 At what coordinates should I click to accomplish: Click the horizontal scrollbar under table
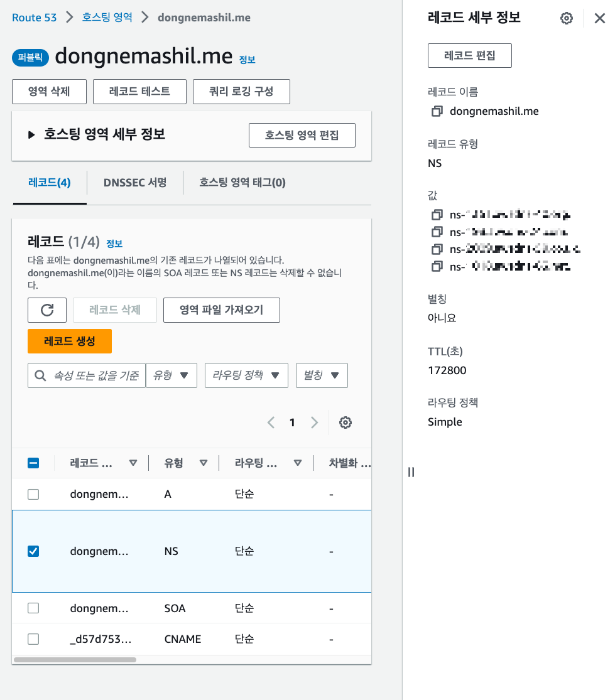click(x=75, y=660)
